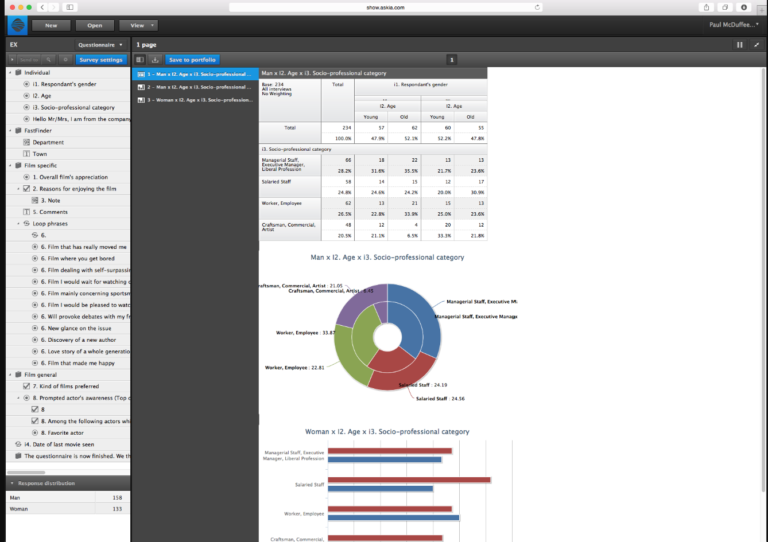Toggle the sidebar layout icon beside Save to portfolio
The image size is (768, 542).
coord(140,60)
